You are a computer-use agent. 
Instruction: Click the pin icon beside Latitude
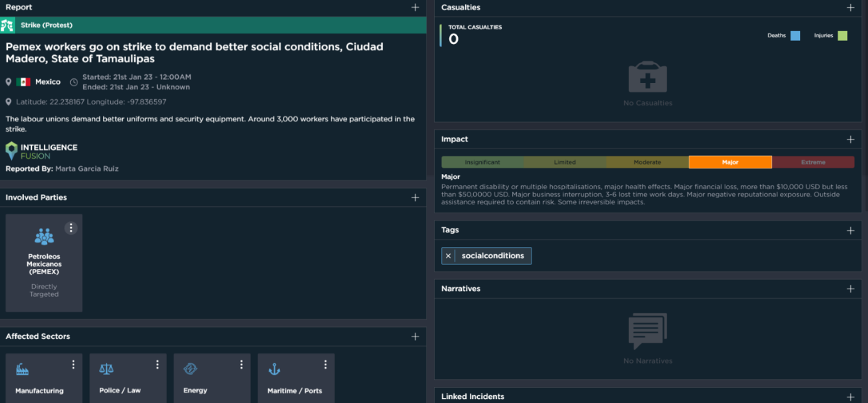8,102
